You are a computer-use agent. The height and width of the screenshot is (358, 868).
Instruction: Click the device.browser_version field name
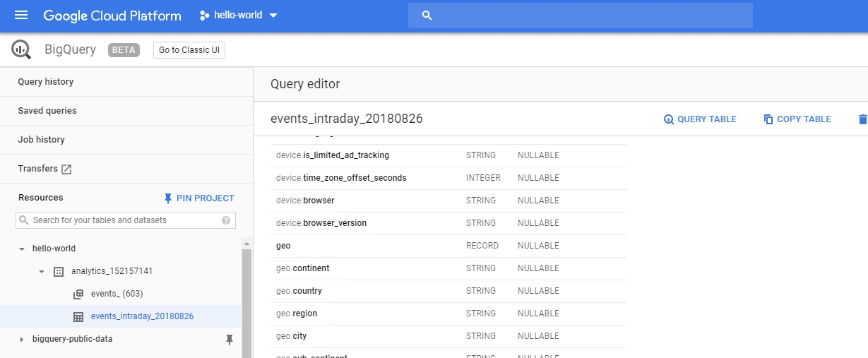pyautogui.click(x=323, y=223)
